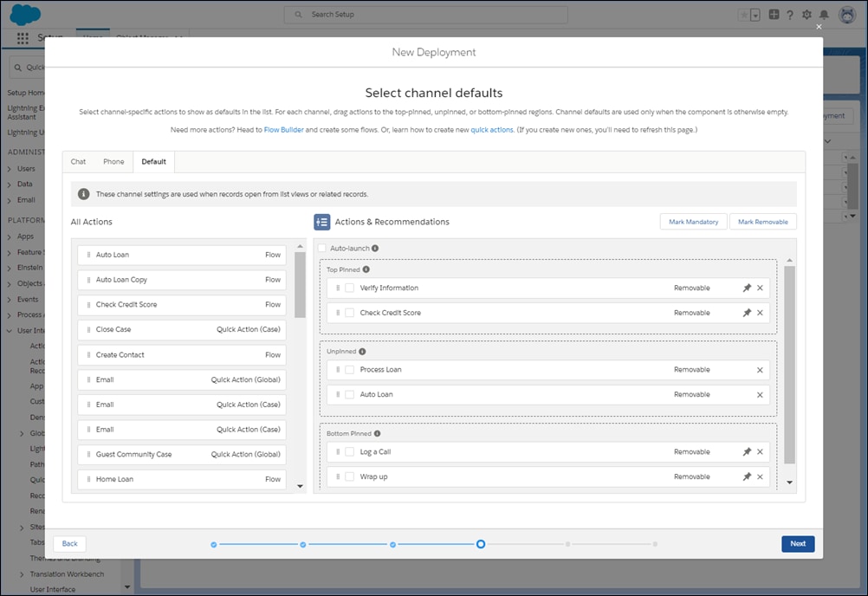Click the Unpinned info icon
Screen dimensions: 868x596
(x=362, y=352)
